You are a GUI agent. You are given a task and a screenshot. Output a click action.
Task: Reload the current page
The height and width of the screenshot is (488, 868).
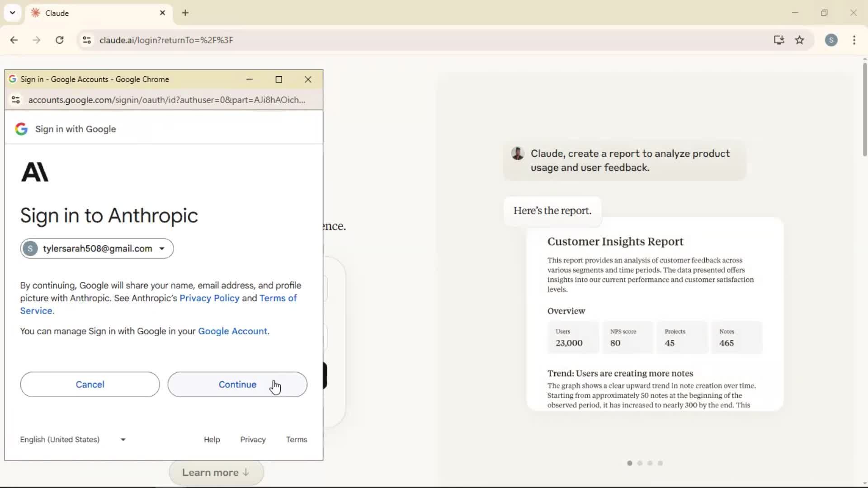point(59,40)
